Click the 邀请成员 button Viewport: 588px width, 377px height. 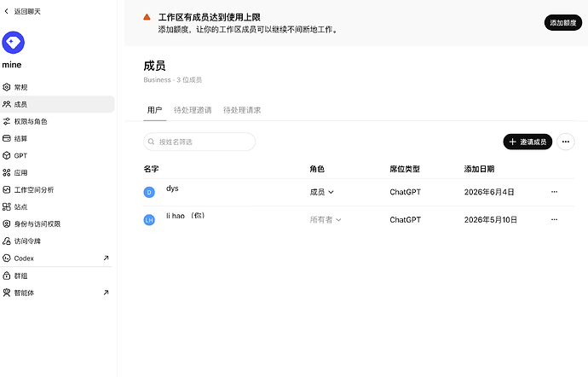click(527, 142)
